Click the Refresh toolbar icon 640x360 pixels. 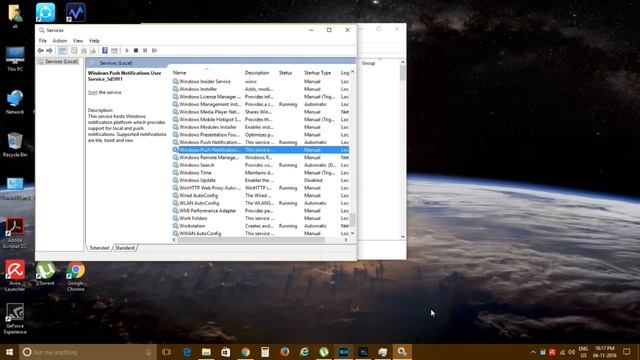click(84, 51)
